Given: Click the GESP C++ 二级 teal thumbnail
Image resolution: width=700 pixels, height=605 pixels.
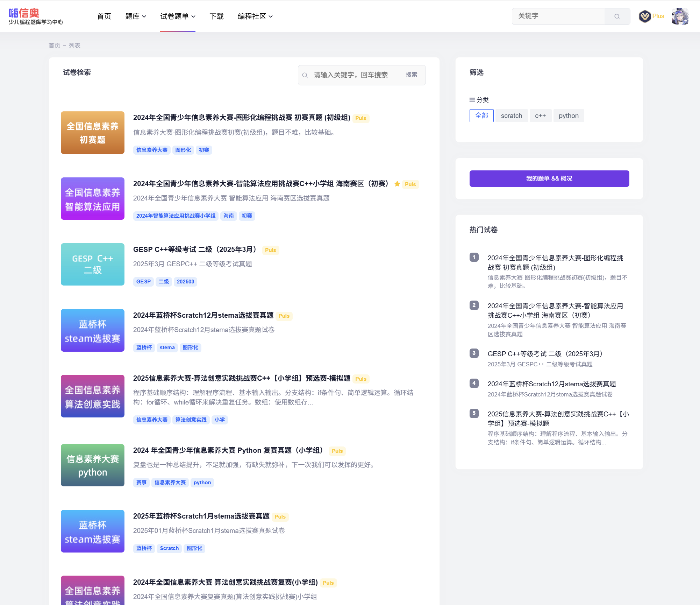Looking at the screenshot, I should [93, 264].
